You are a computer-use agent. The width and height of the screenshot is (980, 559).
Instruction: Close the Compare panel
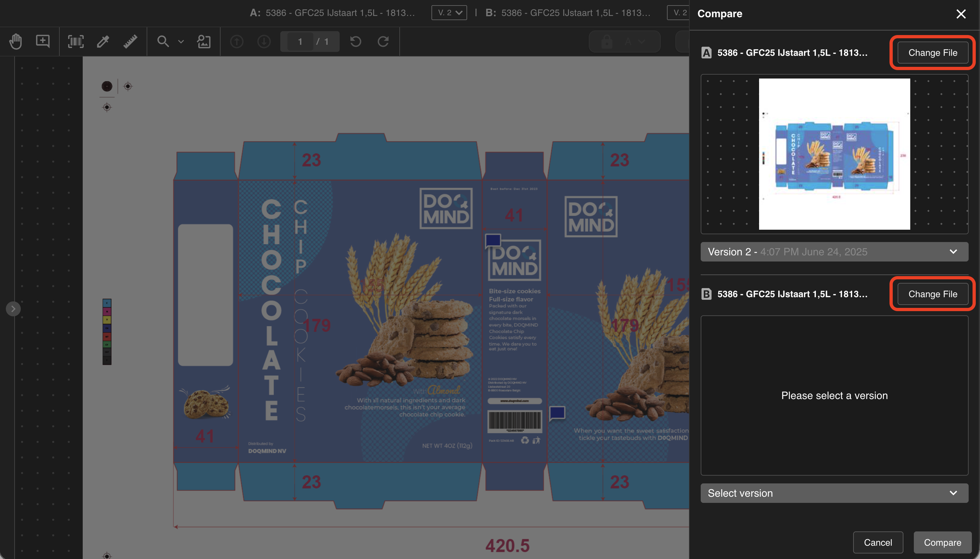point(961,14)
